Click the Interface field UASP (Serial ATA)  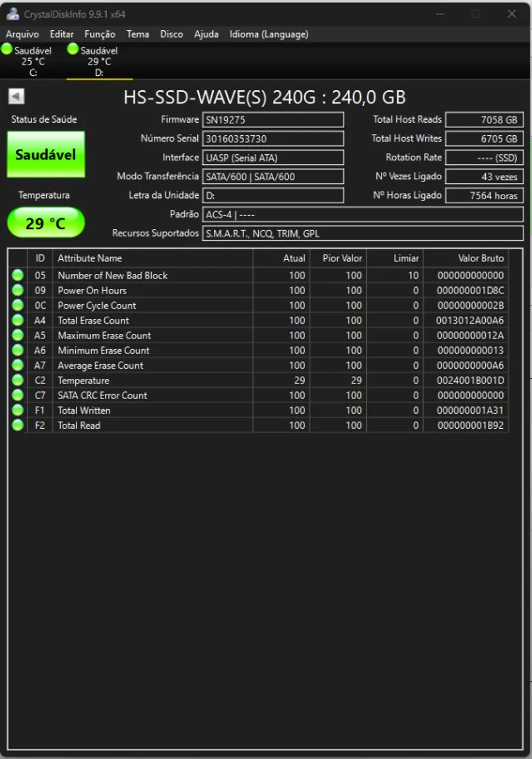[x=273, y=158]
